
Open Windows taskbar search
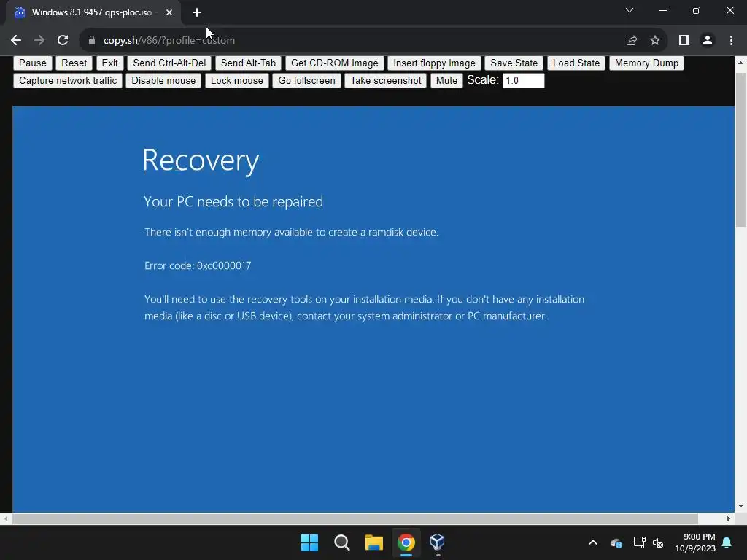pos(342,542)
